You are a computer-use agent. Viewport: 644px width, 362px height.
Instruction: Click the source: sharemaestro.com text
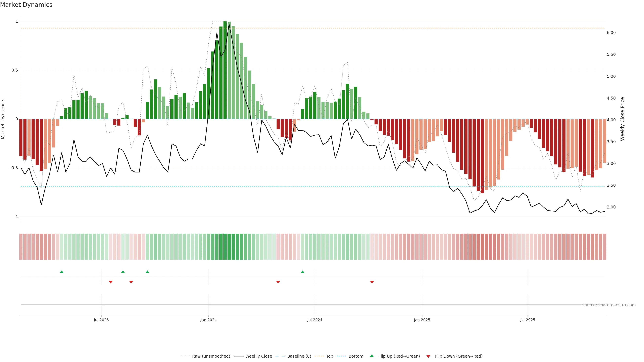609,305
